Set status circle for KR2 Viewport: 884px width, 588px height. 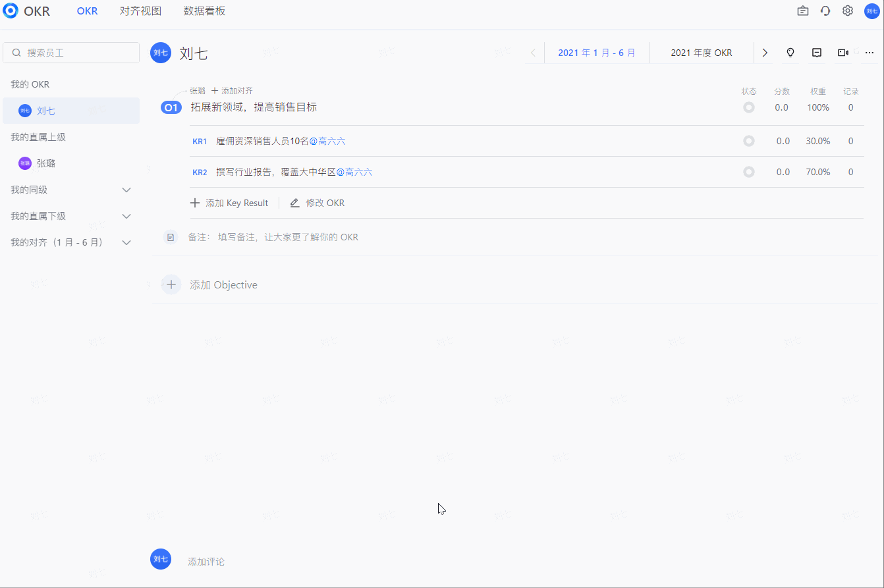(749, 172)
